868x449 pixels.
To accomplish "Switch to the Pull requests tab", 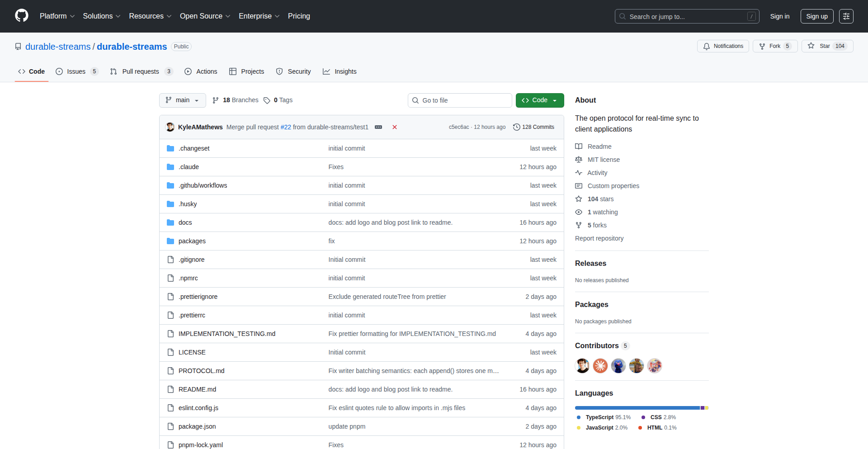I will click(142, 71).
